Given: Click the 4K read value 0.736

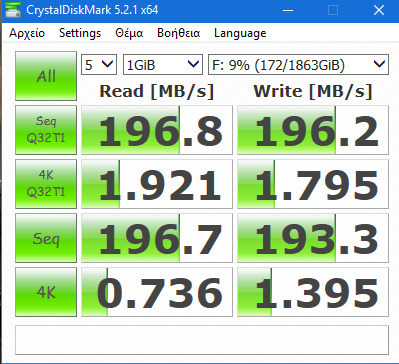Looking at the screenshot, I should 157,292.
